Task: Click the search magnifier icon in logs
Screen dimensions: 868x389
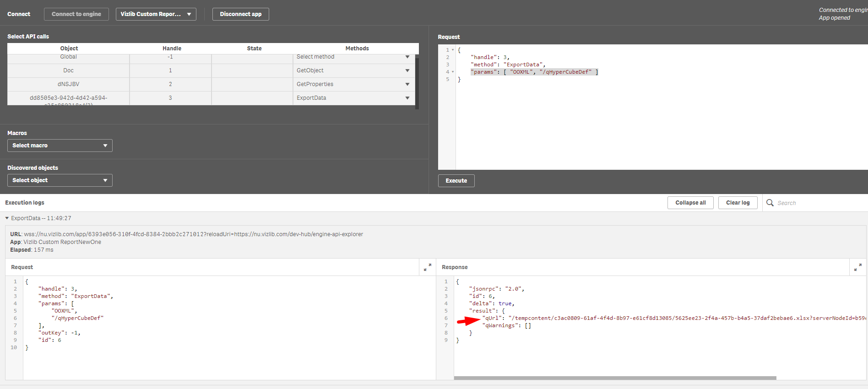Action: (770, 203)
